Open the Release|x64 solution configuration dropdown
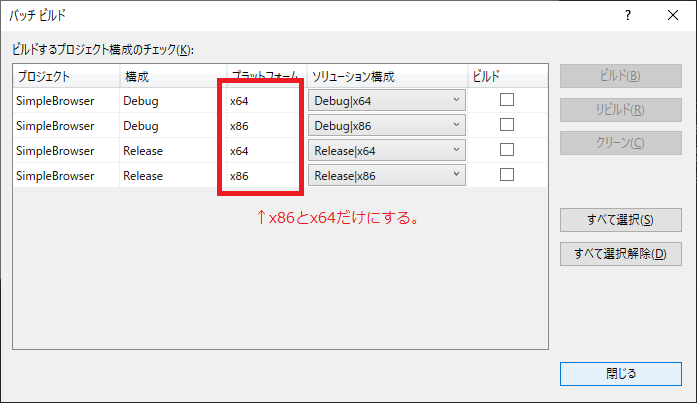697x403 pixels. point(387,151)
